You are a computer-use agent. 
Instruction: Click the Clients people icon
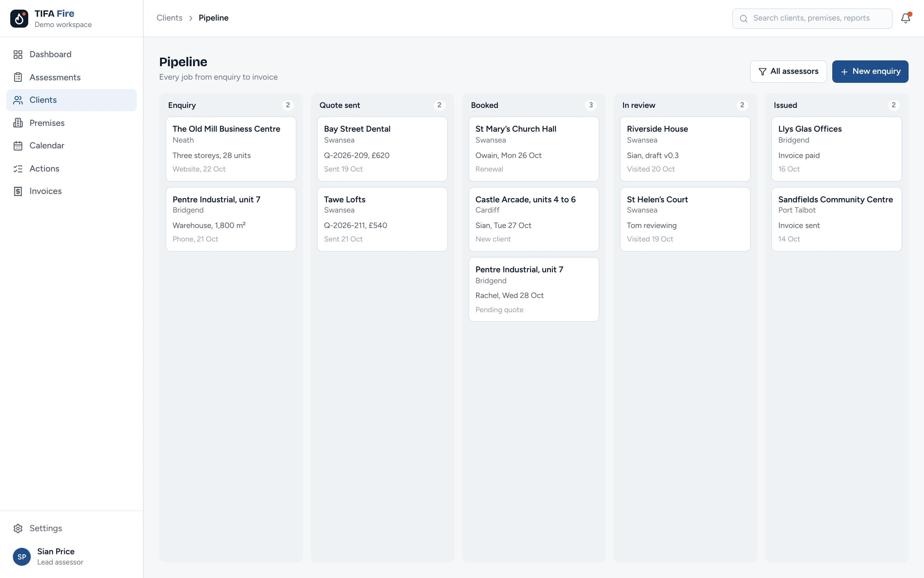[18, 100]
